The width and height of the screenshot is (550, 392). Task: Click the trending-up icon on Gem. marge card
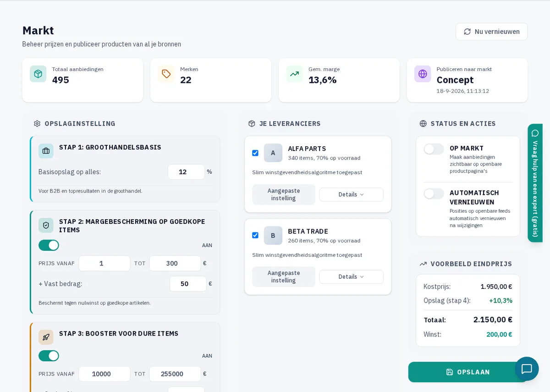(294, 74)
